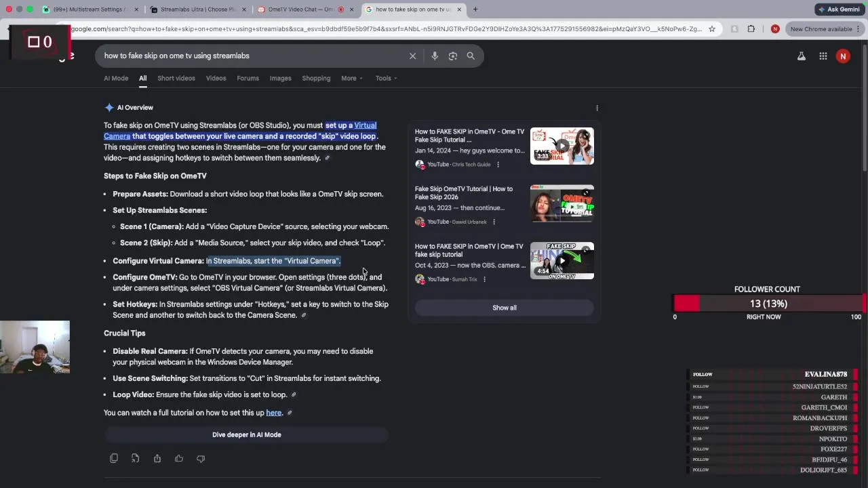
Task: Close the OmeTV Video Chat tab
Action: 351,9
